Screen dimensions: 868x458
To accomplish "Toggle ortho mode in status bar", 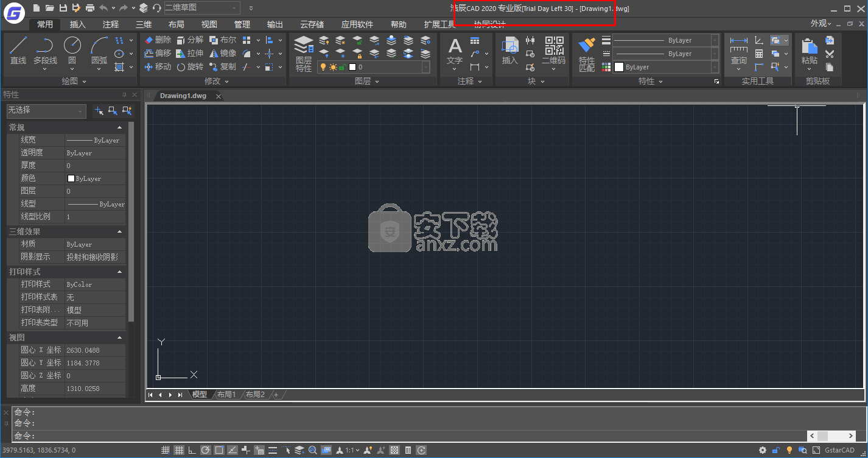I will 192,450.
